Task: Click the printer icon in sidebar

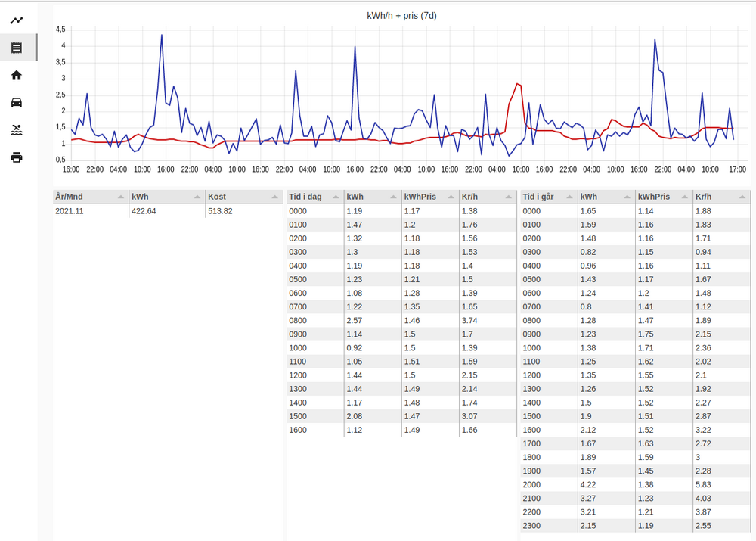Action: (16, 157)
